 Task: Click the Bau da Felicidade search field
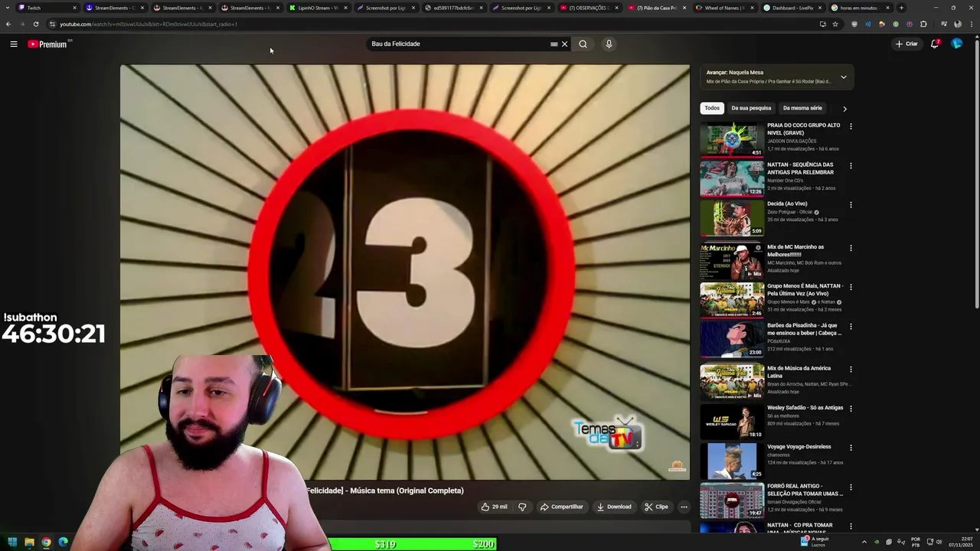click(x=458, y=44)
